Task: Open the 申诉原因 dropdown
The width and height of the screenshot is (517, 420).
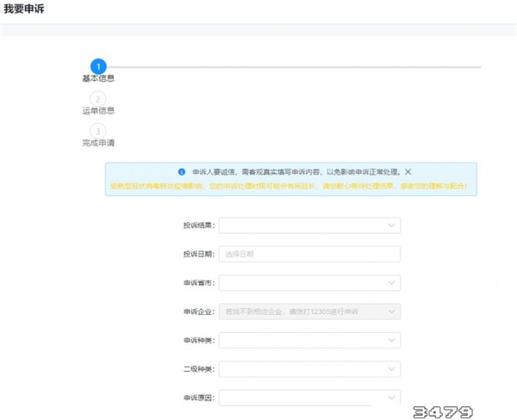Action: tap(309, 398)
